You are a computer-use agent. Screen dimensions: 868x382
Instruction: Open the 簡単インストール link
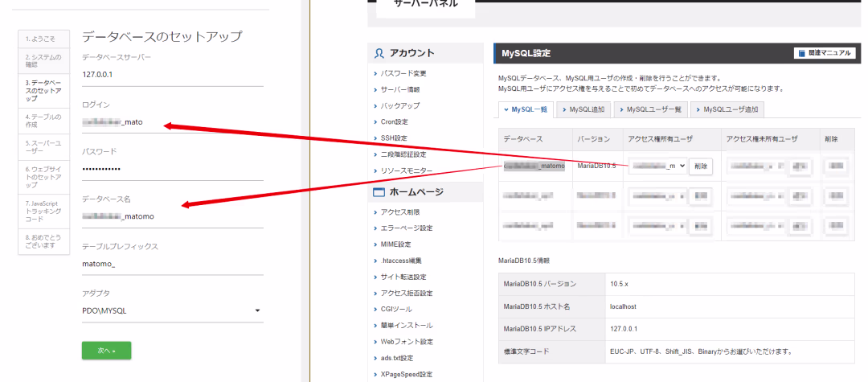407,325
